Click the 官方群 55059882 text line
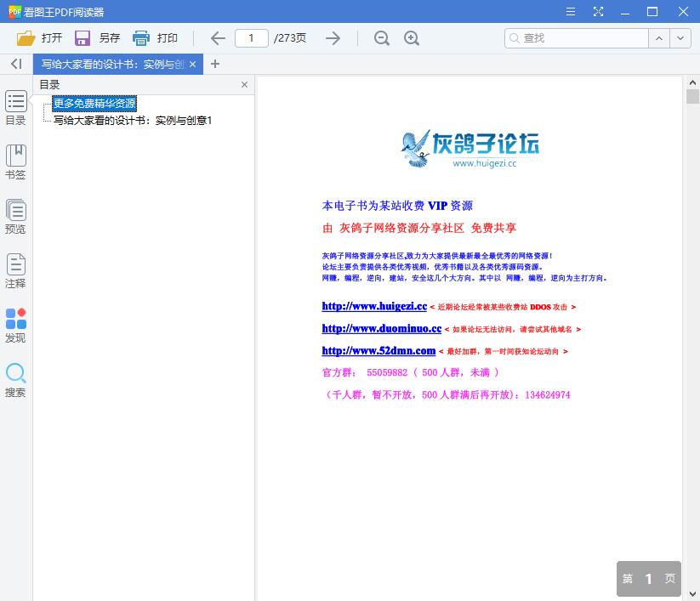Image resolution: width=700 pixels, height=601 pixels. coord(410,372)
